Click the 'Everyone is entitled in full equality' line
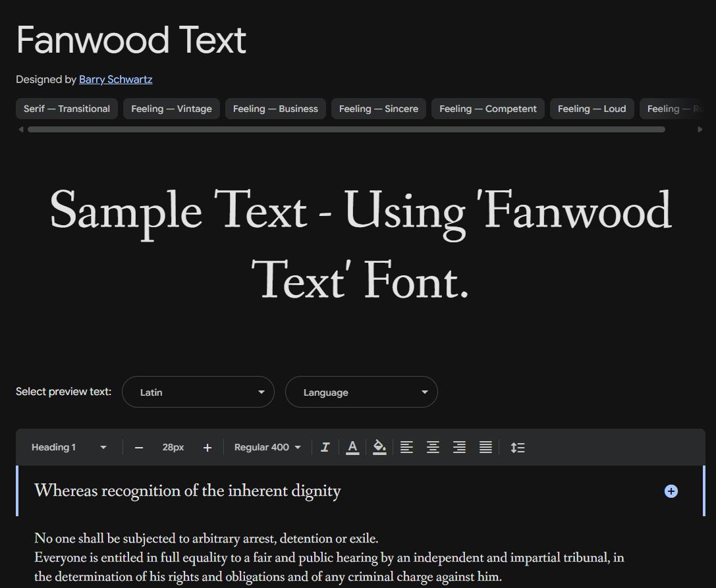Image resolution: width=716 pixels, height=588 pixels. click(329, 558)
